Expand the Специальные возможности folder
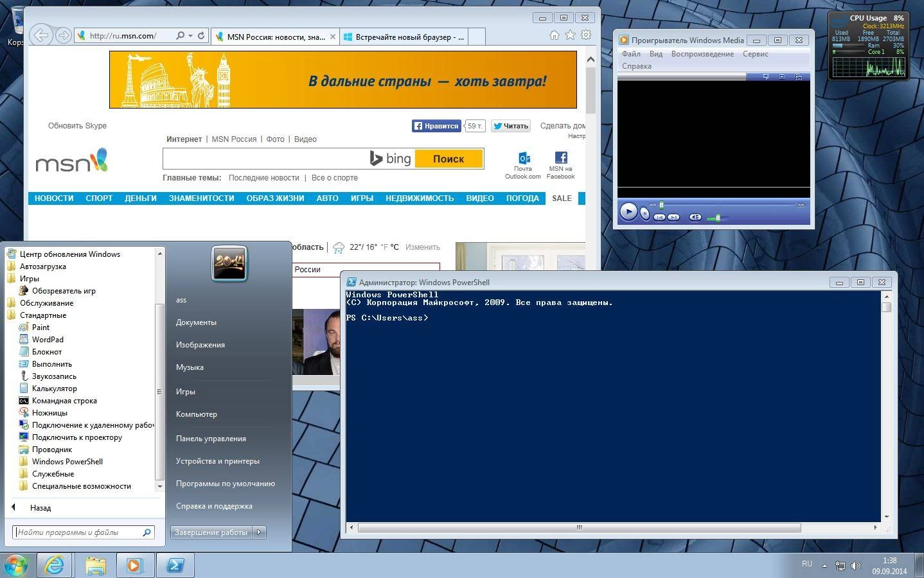 (x=81, y=486)
